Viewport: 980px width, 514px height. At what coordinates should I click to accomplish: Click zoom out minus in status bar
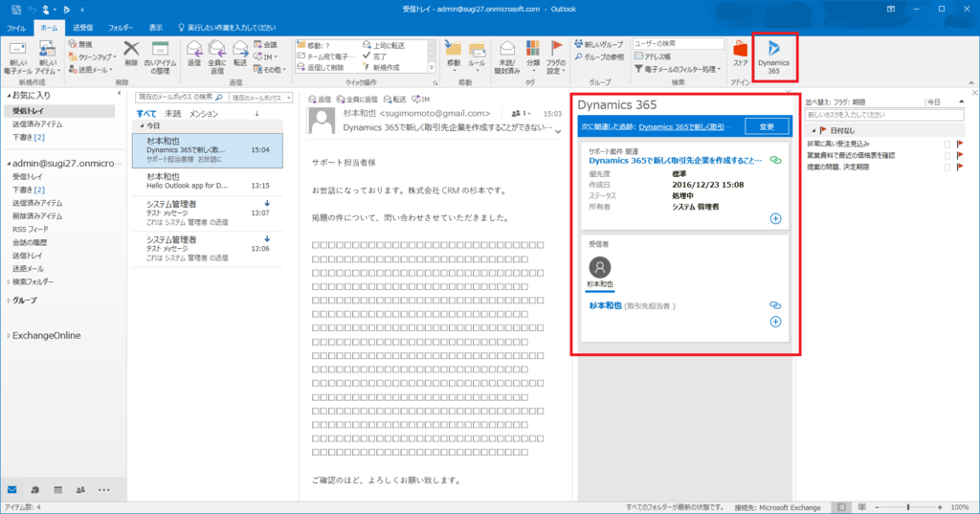(877, 507)
